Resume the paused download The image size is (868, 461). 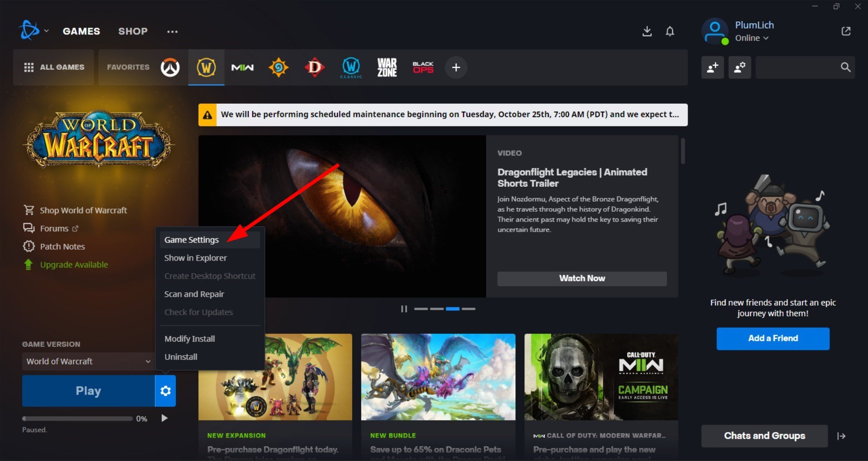[165, 418]
